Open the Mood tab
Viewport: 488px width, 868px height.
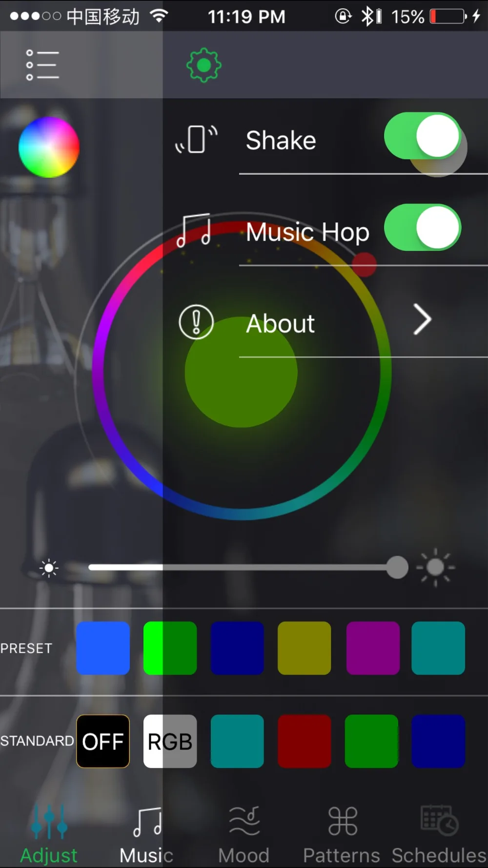244,836
